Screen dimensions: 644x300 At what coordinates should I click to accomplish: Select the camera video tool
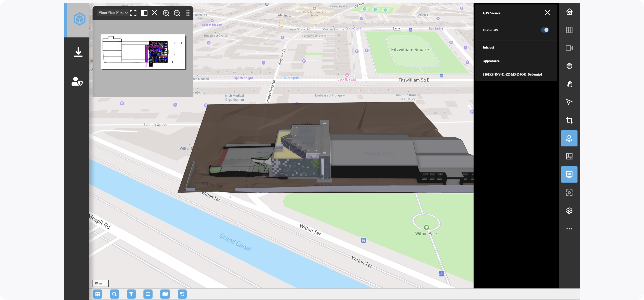click(x=569, y=48)
